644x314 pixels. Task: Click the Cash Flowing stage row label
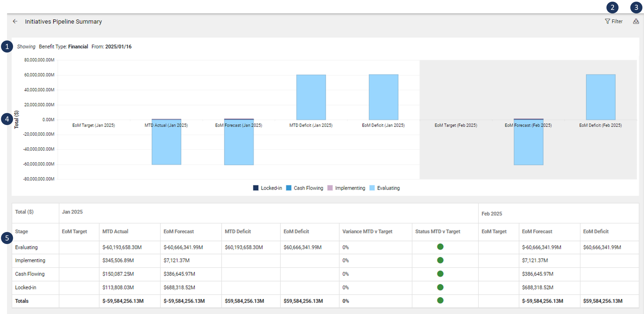pos(30,274)
